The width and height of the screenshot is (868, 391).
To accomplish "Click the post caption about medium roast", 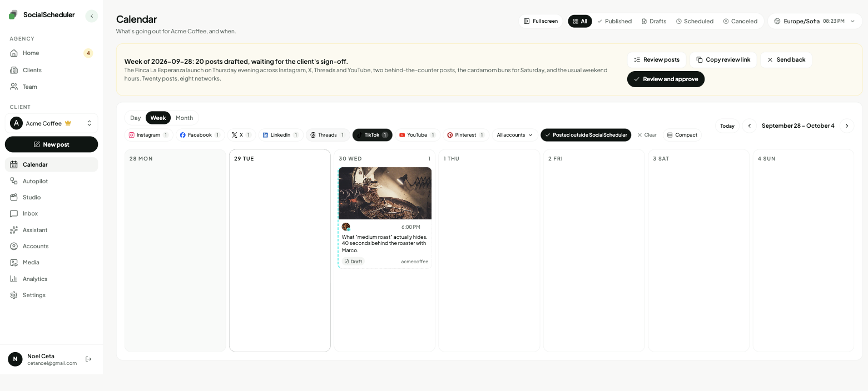I will coord(385,243).
